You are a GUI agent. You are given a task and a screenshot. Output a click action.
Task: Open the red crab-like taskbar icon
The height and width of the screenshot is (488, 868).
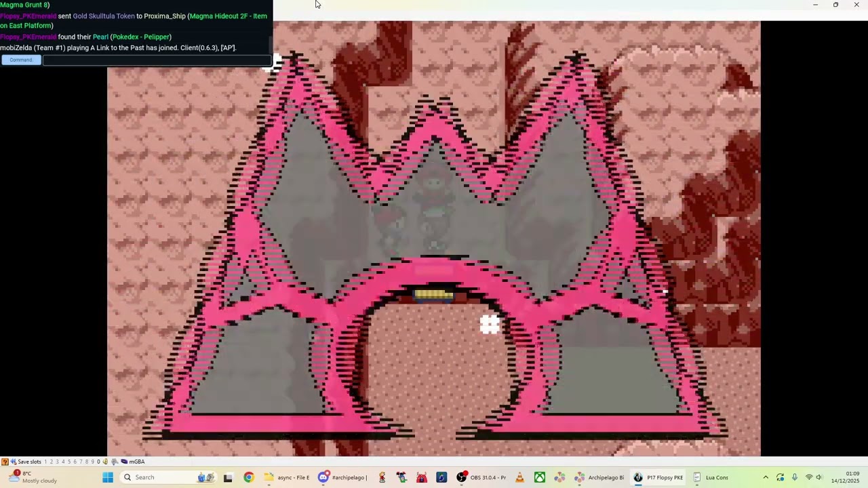421,477
